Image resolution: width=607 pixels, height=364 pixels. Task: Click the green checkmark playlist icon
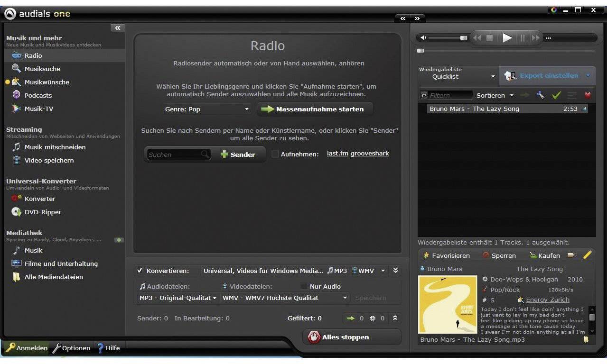pyautogui.click(x=556, y=95)
